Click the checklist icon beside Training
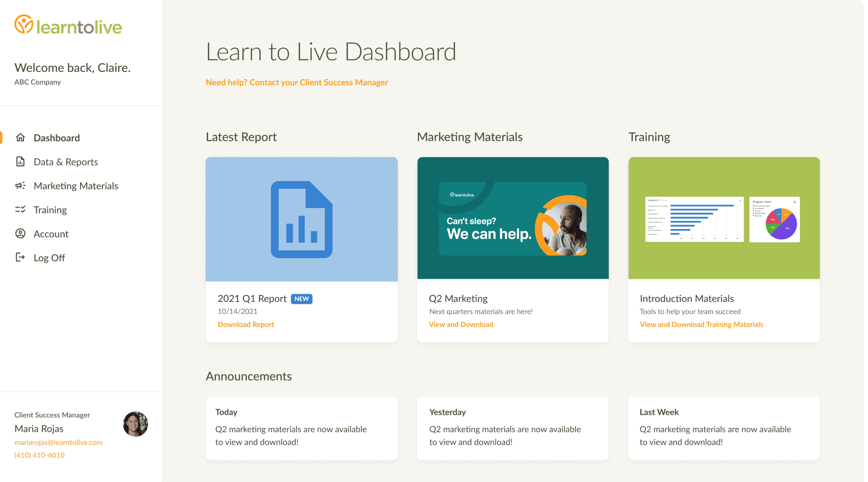Screen dimensions: 868x482 [x=20, y=209]
